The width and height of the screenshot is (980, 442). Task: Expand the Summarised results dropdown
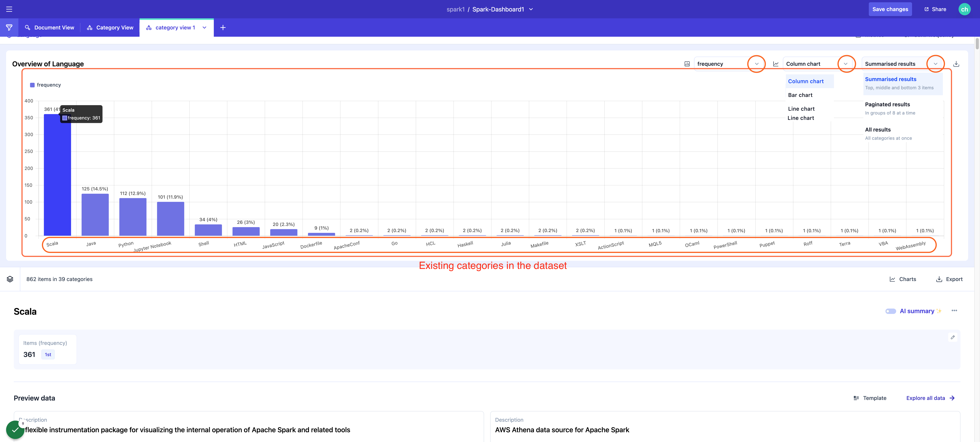[935, 64]
